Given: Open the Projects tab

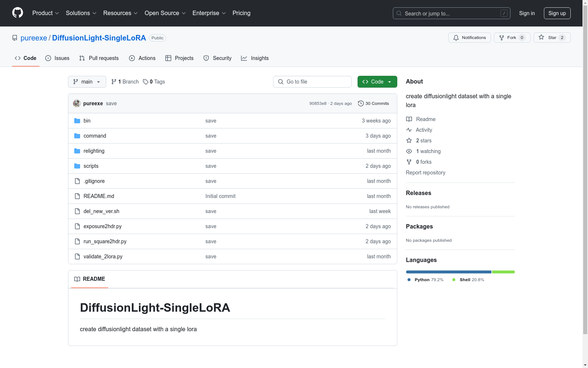Looking at the screenshot, I should click(179, 58).
